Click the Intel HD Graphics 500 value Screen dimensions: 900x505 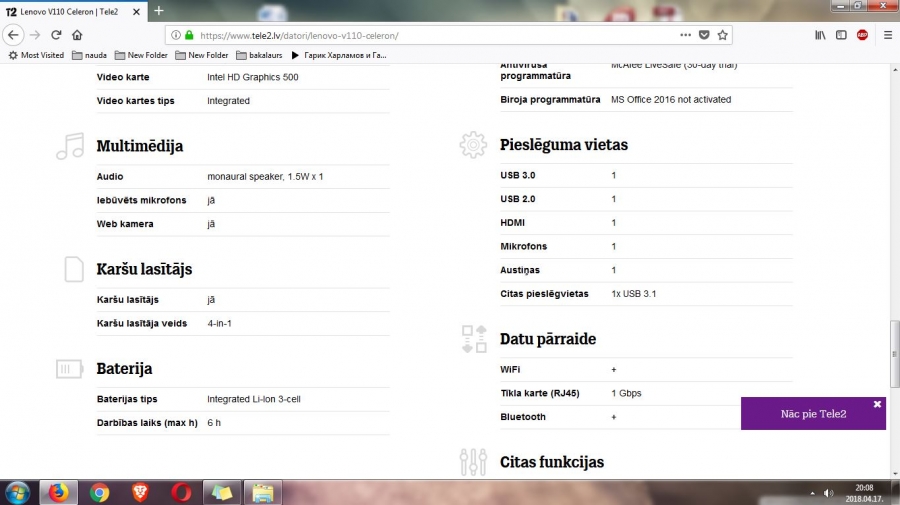click(253, 77)
